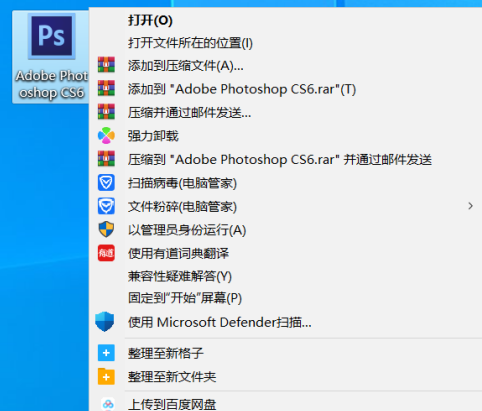The width and height of the screenshot is (482, 411).
Task: Select 压缩到 "Adobe Photoshop CS6.rar" 并通过邮件发送
Action: (x=280, y=160)
